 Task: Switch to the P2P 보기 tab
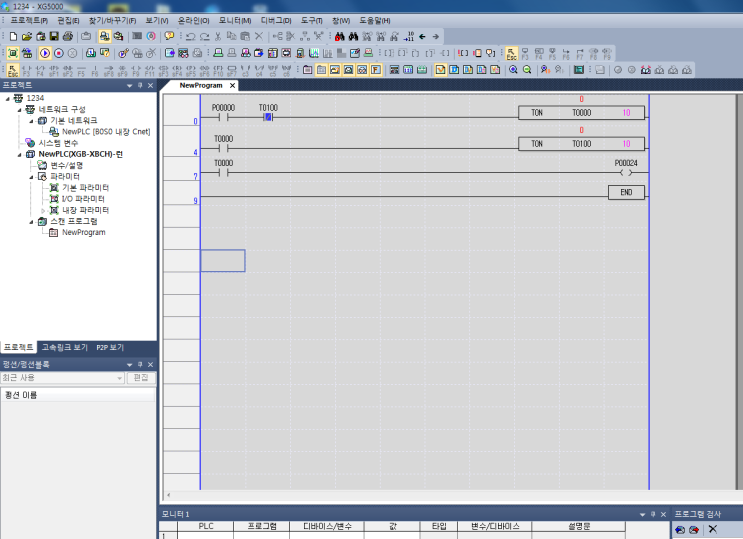pos(110,347)
